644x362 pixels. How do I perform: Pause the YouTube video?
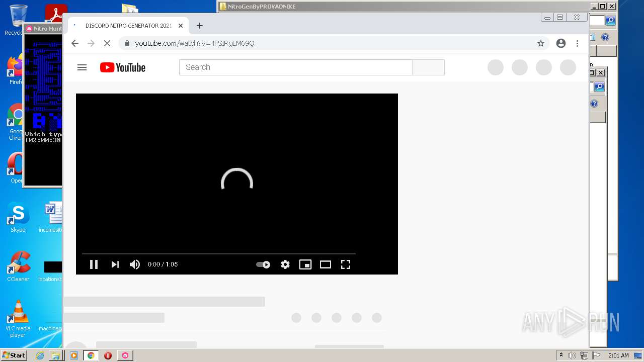(x=94, y=264)
